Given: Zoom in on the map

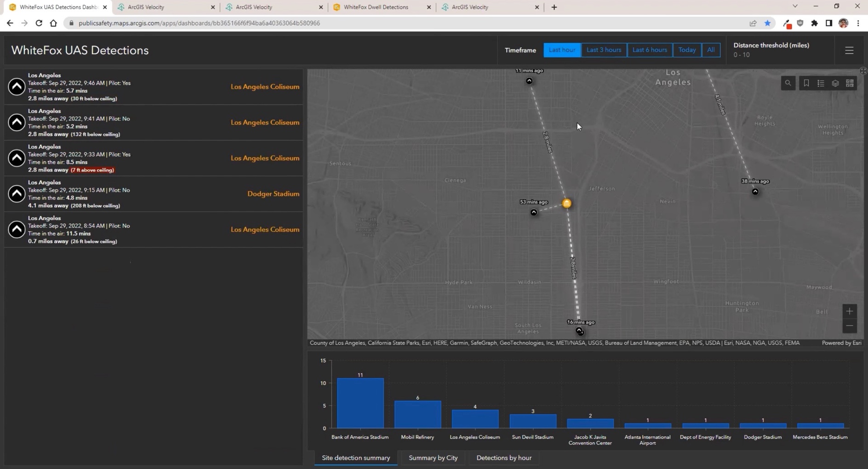Looking at the screenshot, I should coord(849,311).
